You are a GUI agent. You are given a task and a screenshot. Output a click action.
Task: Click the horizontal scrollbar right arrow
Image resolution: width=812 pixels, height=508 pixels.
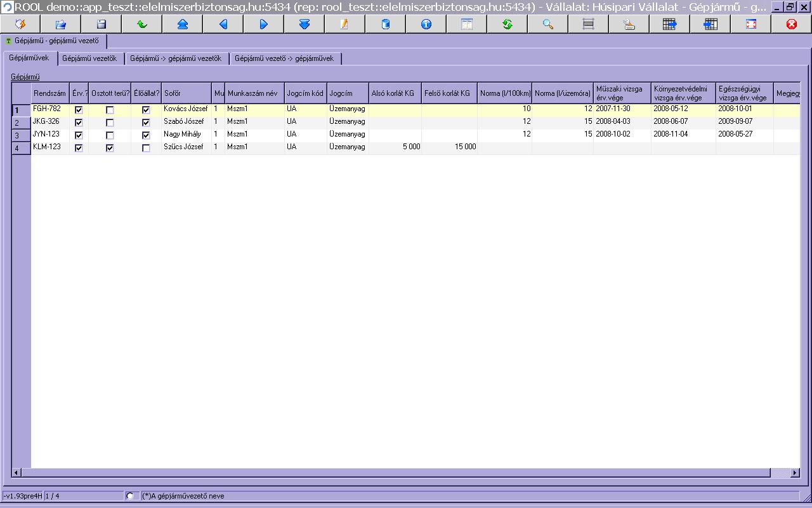click(x=795, y=473)
